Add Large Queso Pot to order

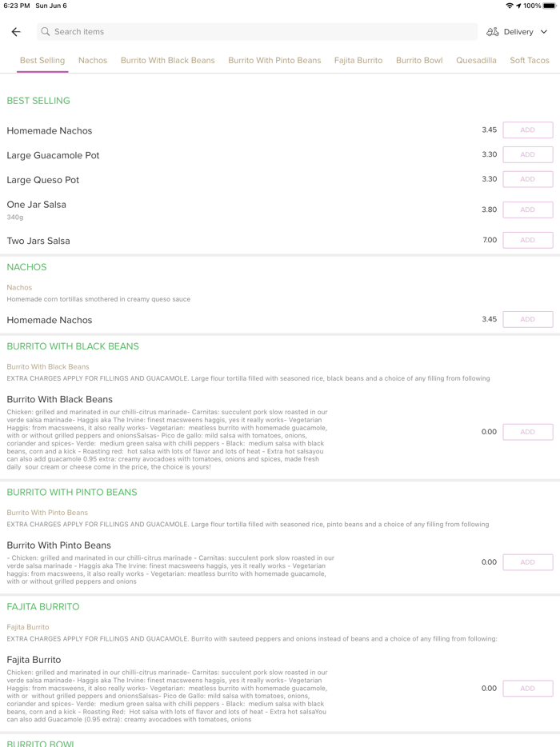point(527,180)
